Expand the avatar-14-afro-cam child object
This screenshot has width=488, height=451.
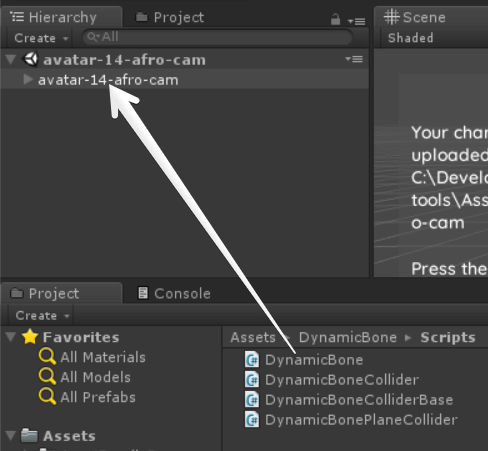28,79
